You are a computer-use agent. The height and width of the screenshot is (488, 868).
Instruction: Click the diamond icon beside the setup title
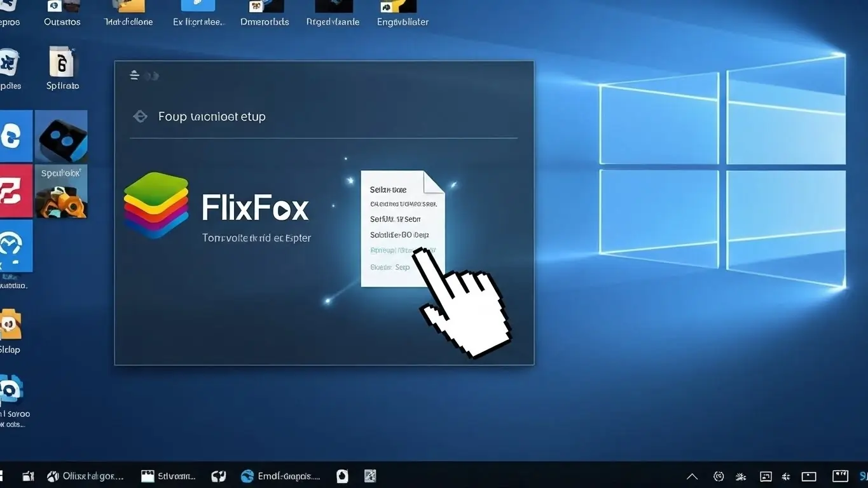[140, 116]
